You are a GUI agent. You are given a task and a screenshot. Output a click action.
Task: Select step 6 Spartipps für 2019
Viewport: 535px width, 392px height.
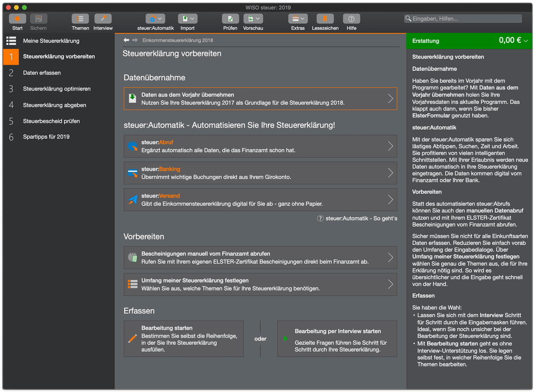[59, 137]
